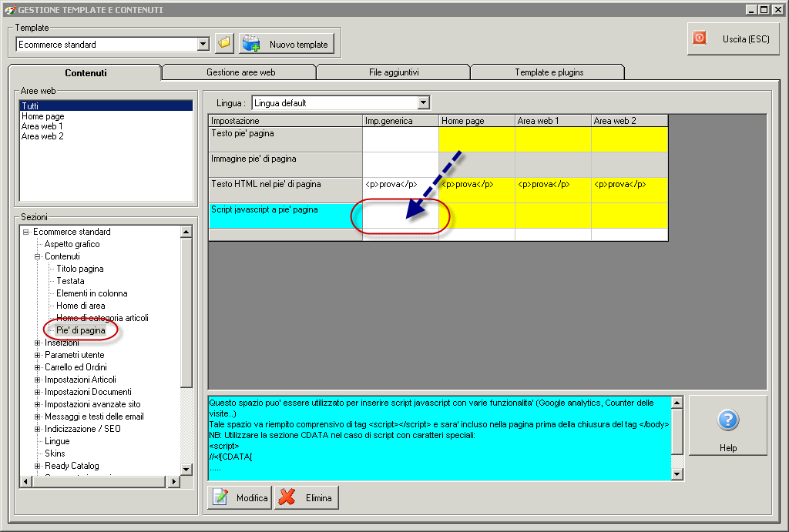Click inside the cyan description text box
The image size is (789, 532).
pos(439,438)
